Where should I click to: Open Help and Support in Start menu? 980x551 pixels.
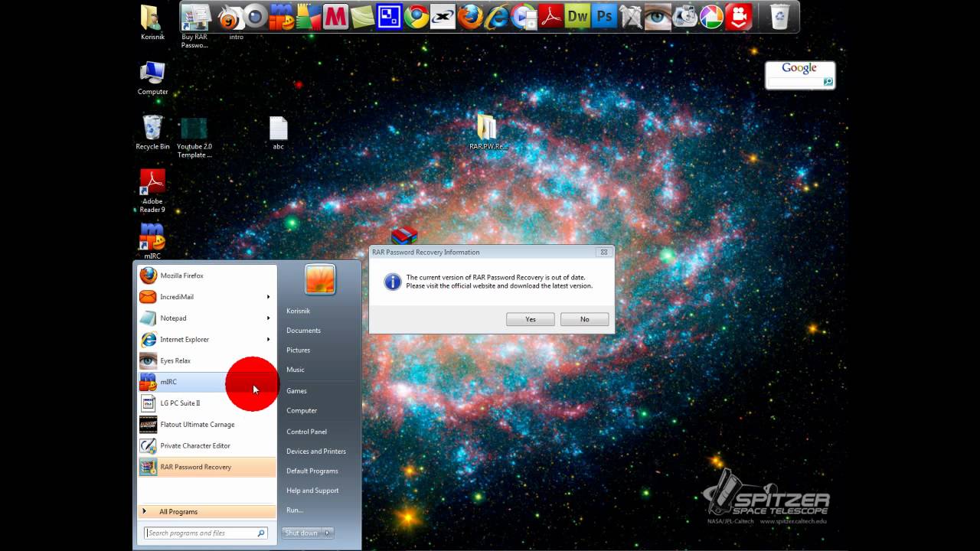pyautogui.click(x=312, y=491)
